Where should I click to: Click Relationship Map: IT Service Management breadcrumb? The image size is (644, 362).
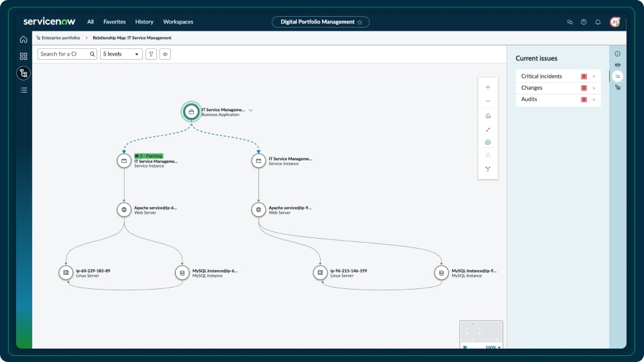tap(132, 38)
